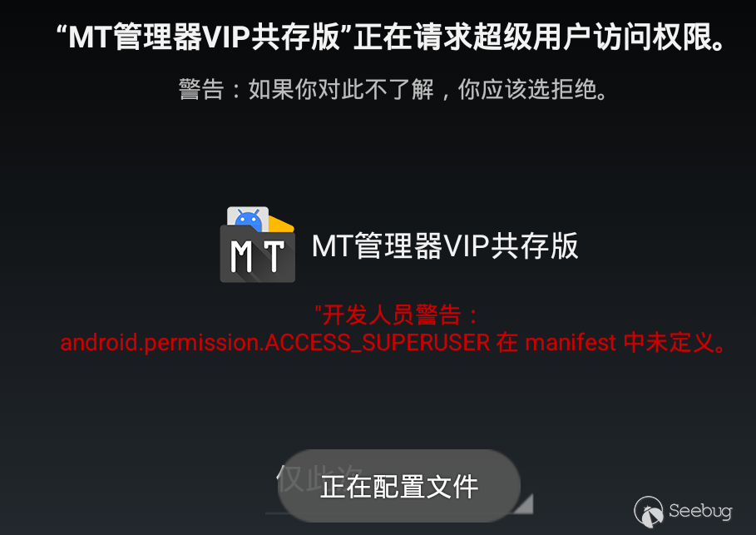756x535 pixels.
Task: Tap the 正在配置文件 toast message
Action: coord(398,486)
